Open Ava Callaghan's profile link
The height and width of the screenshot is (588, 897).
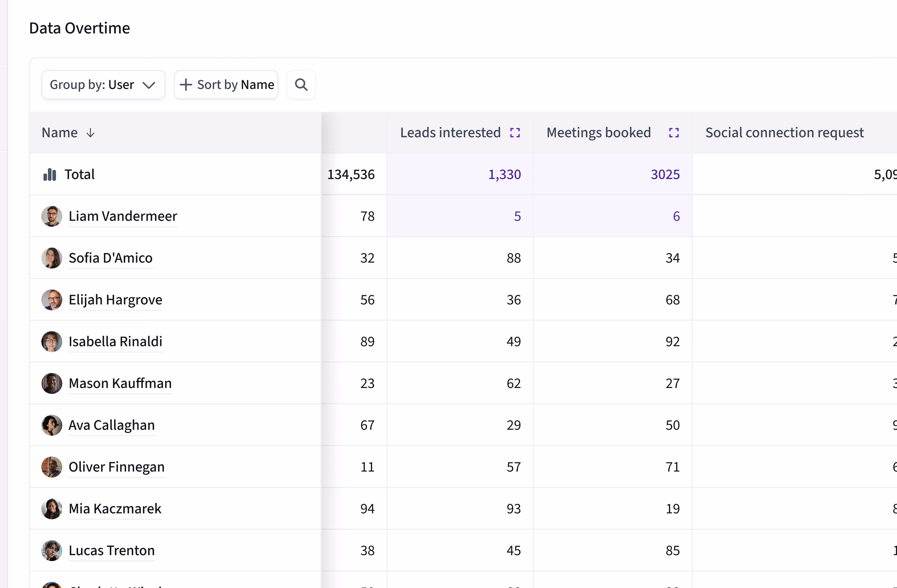tap(112, 425)
